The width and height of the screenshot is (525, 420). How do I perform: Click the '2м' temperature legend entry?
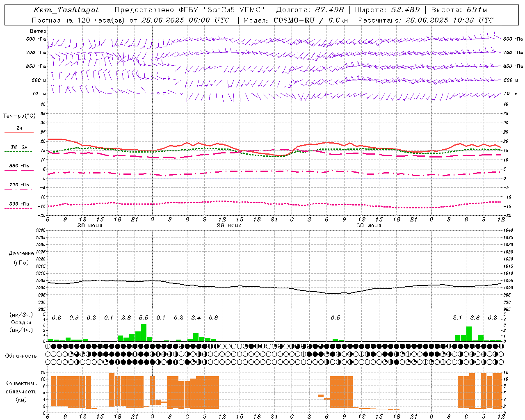click(x=19, y=128)
